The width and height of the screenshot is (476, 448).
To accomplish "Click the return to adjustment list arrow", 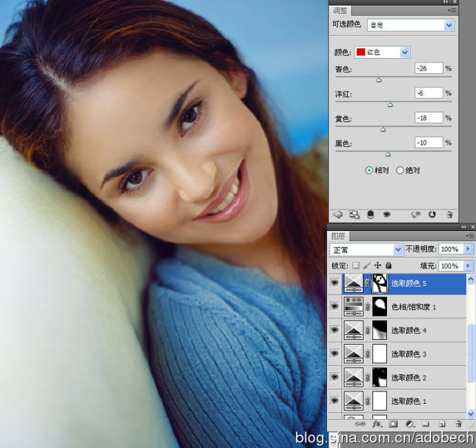I will (x=337, y=214).
